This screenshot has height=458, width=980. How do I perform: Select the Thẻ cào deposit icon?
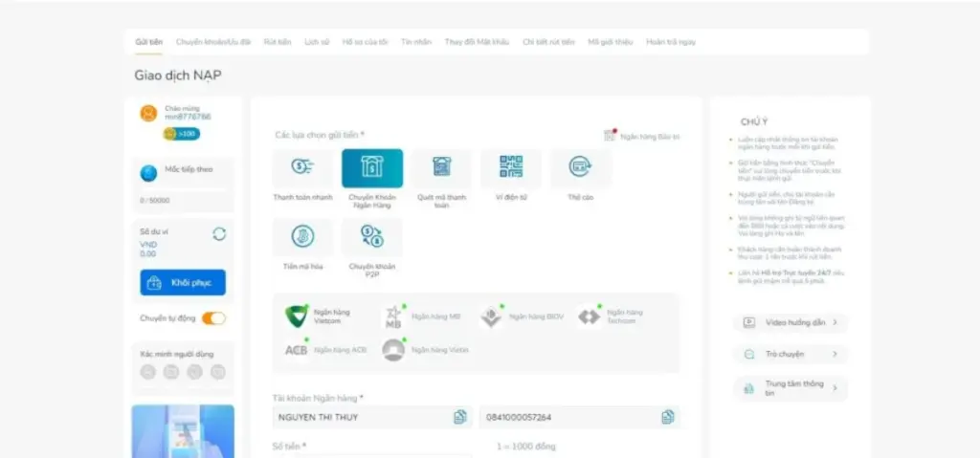coord(580,168)
